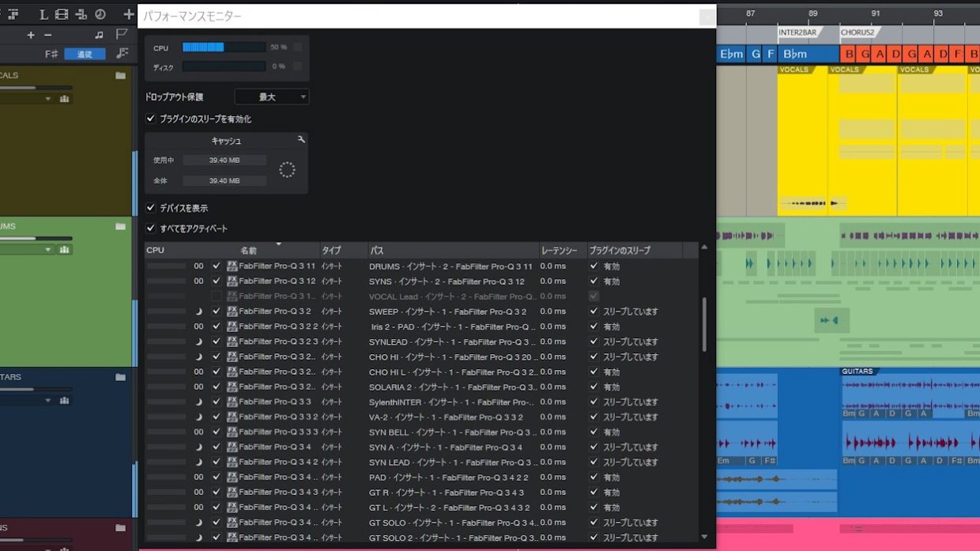Click the notes icon beside the 追従 button
The width and height of the screenshot is (980, 551).
click(x=122, y=54)
